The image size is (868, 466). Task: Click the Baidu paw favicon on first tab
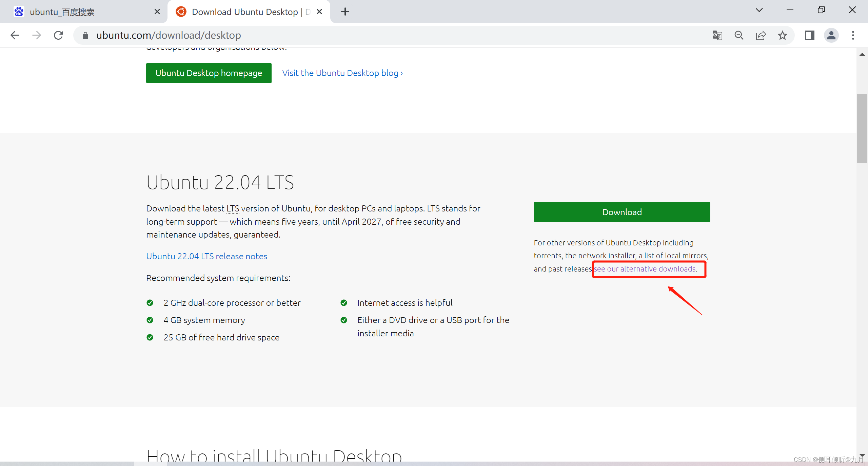click(x=19, y=12)
